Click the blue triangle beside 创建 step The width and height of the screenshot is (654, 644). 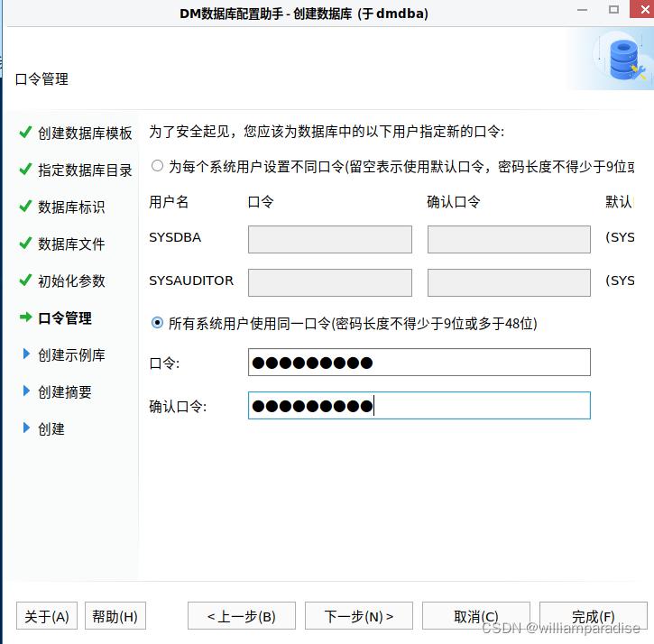[26, 428]
